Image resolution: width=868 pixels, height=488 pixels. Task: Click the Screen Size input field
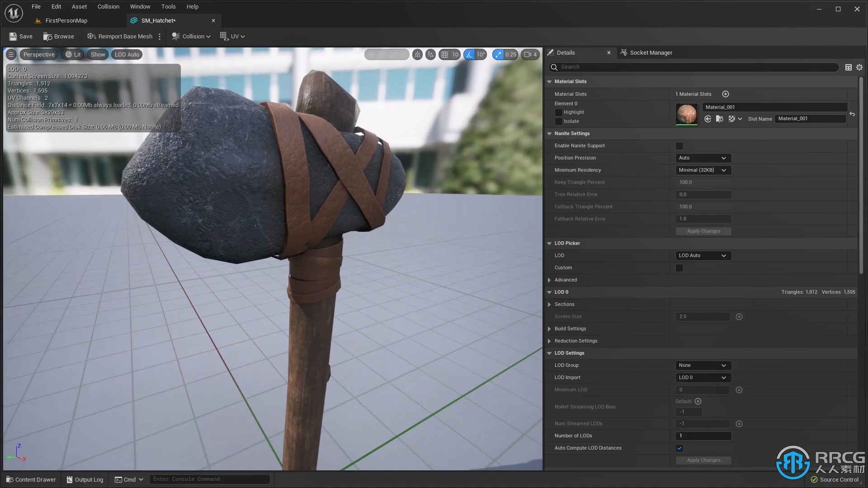pos(703,316)
